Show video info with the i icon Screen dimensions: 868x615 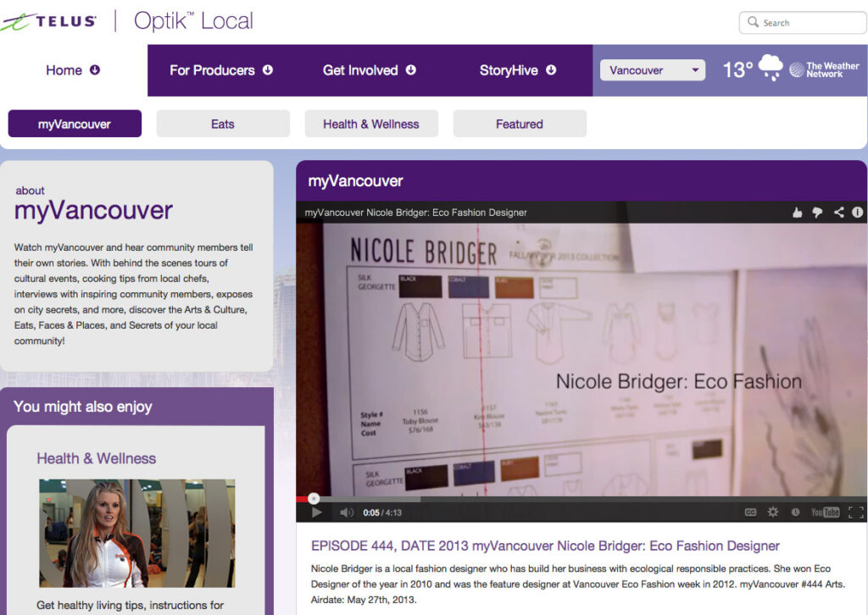coord(858,213)
